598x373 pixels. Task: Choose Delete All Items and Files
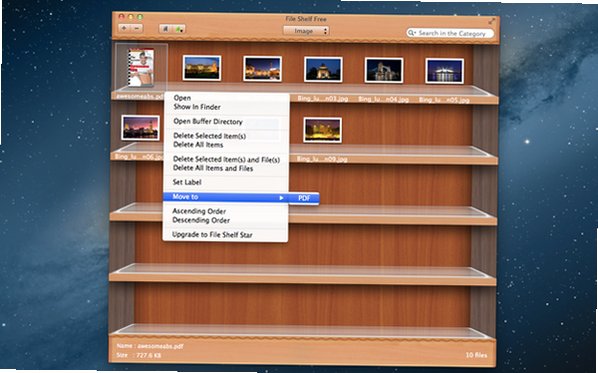coord(213,168)
